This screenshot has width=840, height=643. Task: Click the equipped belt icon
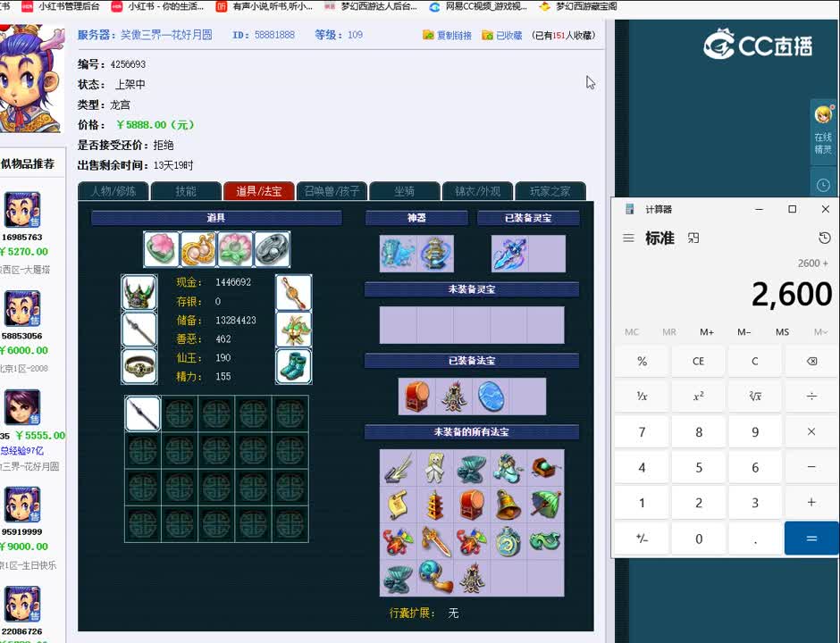click(x=139, y=366)
